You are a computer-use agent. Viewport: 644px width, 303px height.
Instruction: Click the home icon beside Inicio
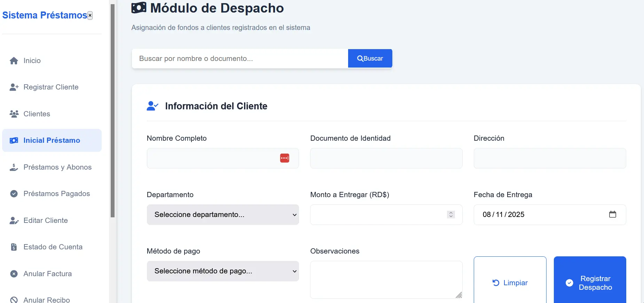[14, 61]
